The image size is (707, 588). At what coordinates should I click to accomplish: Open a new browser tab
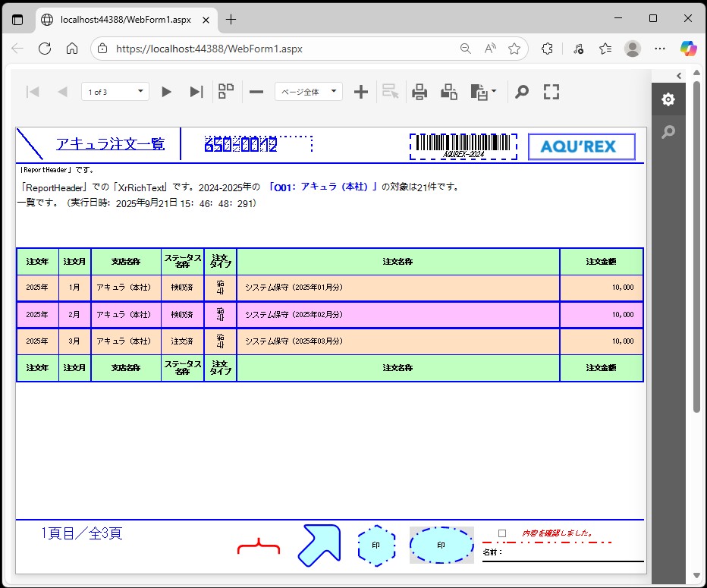231,20
